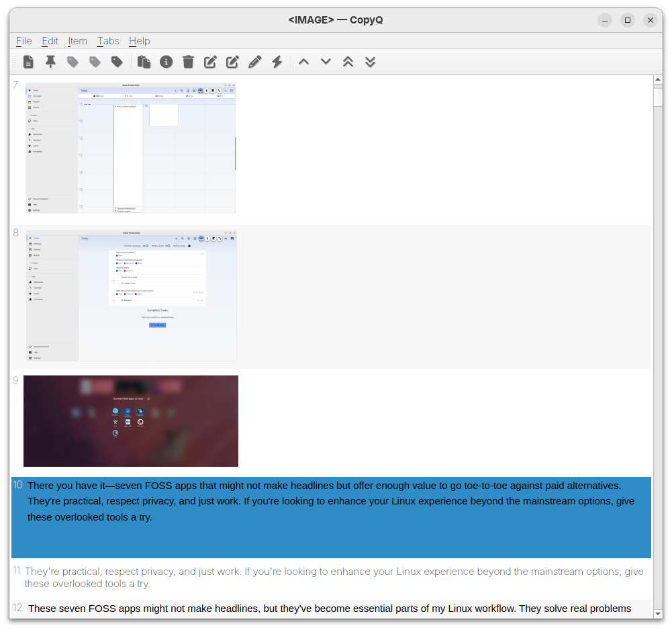The width and height of the screenshot is (672, 630).
Task: Pin the selected item with pushpin icon
Action: click(50, 62)
